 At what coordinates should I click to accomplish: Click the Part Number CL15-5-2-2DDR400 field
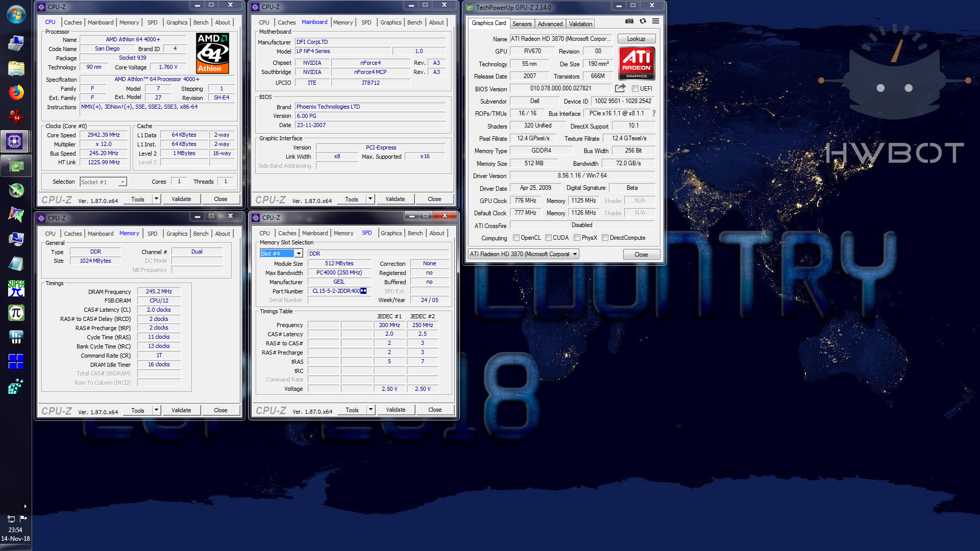[339, 291]
